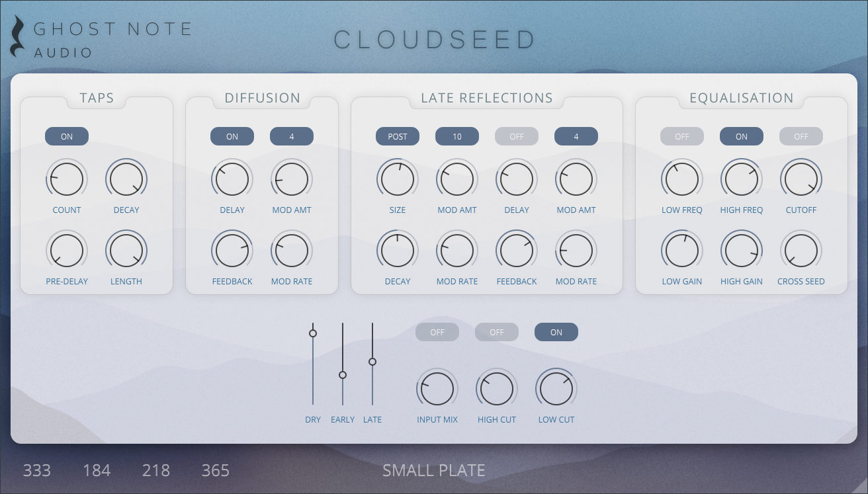
Task: Click the FEEDBACK knob in Diffusion
Action: [x=232, y=250]
